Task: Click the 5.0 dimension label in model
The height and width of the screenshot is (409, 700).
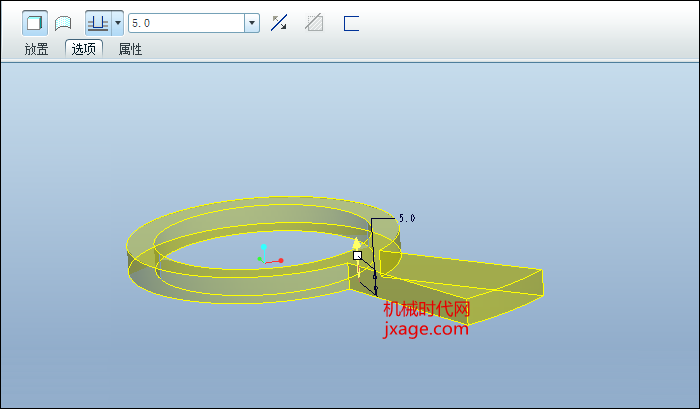Action: (x=407, y=218)
